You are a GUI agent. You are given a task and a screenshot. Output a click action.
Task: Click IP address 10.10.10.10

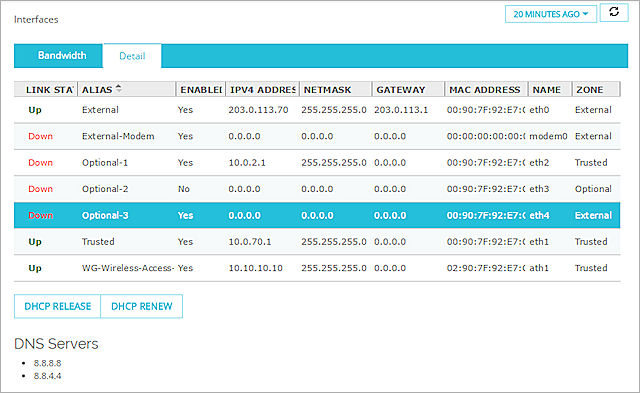(256, 268)
